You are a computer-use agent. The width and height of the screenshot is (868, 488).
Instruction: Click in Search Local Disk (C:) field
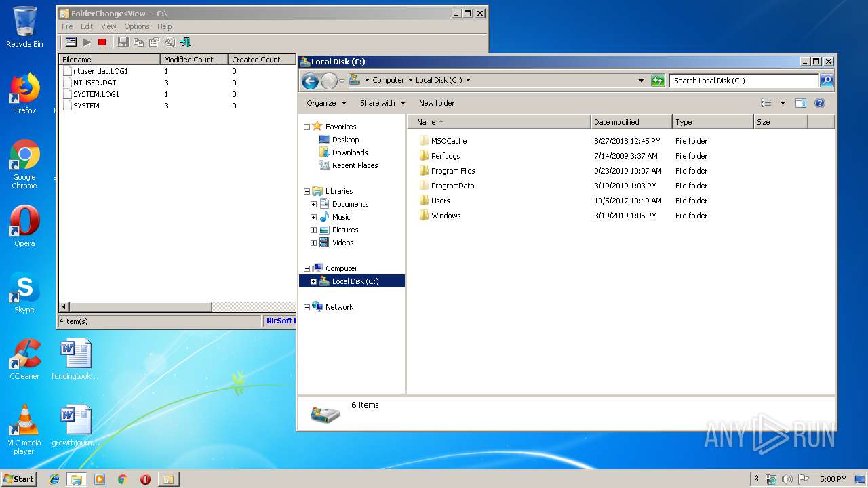[744, 81]
